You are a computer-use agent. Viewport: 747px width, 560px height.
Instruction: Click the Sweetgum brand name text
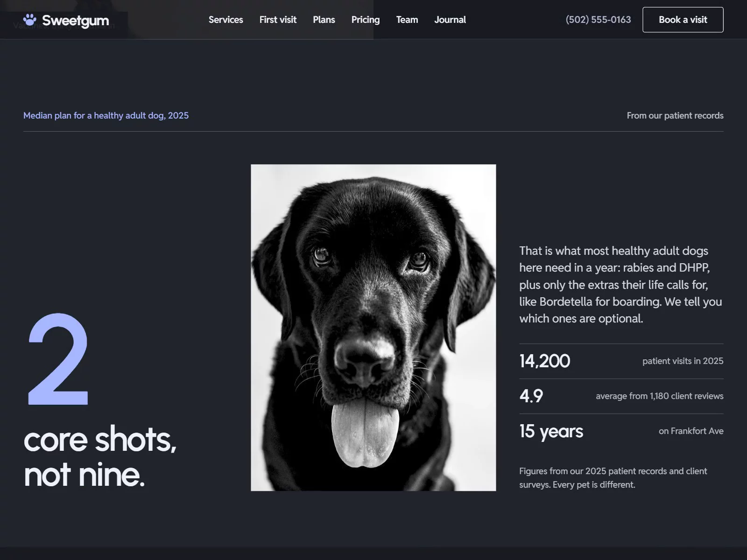pos(76,21)
